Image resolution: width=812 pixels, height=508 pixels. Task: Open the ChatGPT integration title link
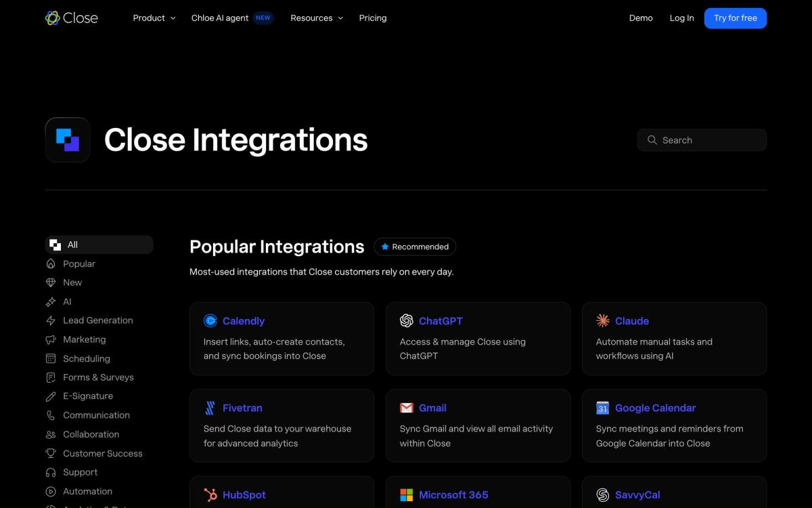(x=441, y=321)
